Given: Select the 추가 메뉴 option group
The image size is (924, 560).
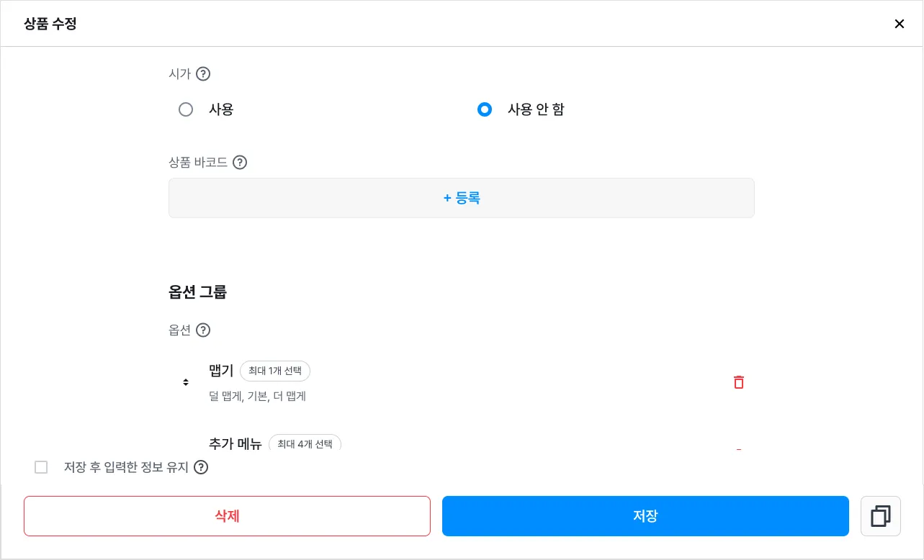Looking at the screenshot, I should 236,444.
